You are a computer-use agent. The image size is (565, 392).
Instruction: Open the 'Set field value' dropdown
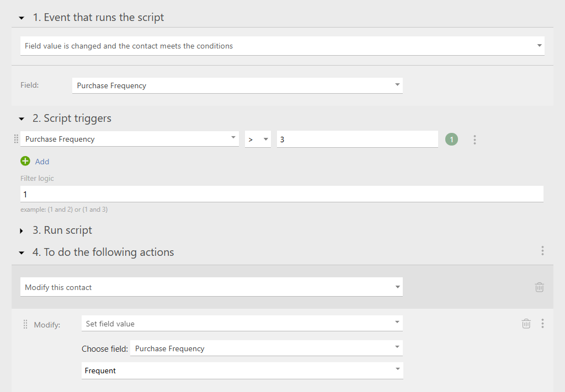(x=242, y=323)
